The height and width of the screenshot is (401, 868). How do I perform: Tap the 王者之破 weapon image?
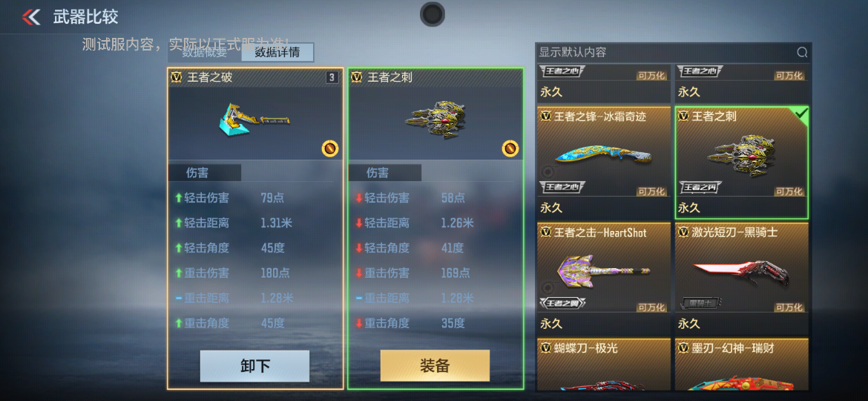(x=254, y=117)
